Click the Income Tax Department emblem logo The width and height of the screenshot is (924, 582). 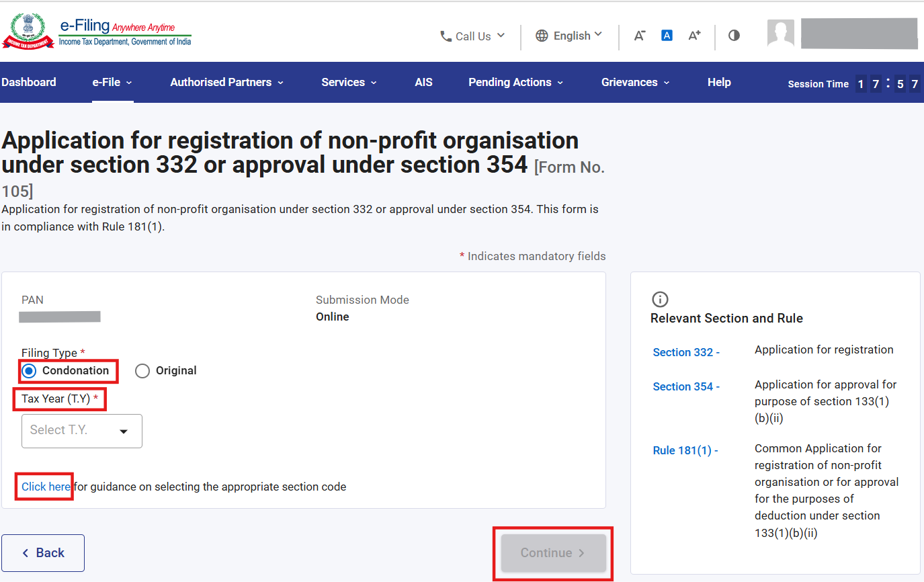tap(28, 32)
